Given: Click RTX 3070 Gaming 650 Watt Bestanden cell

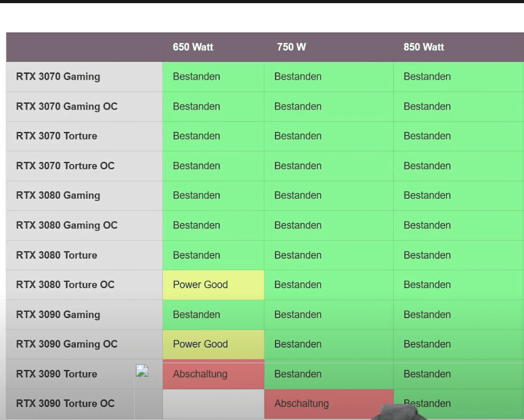Looking at the screenshot, I should (213, 76).
